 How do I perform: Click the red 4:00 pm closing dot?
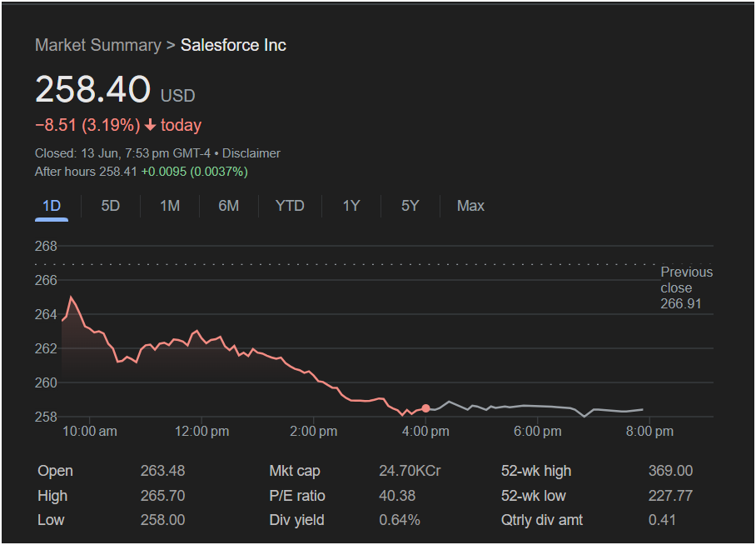tap(425, 408)
